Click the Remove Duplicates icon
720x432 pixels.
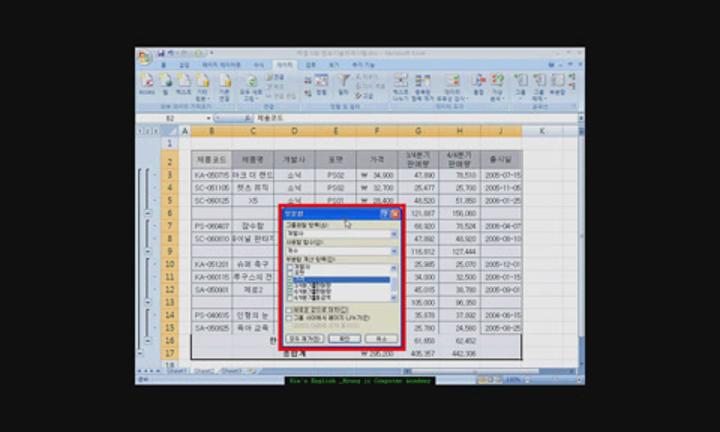[422, 87]
